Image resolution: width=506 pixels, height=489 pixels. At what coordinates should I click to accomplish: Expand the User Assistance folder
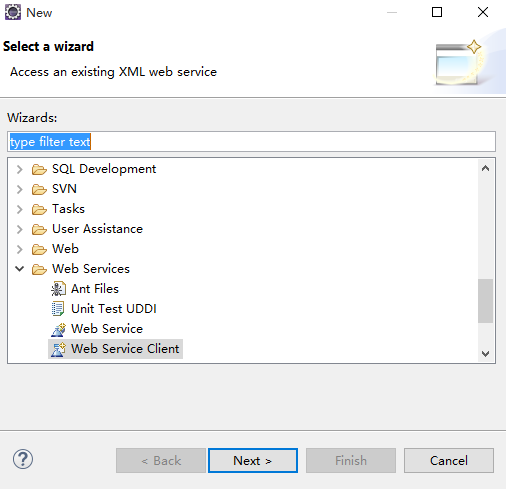[20, 229]
